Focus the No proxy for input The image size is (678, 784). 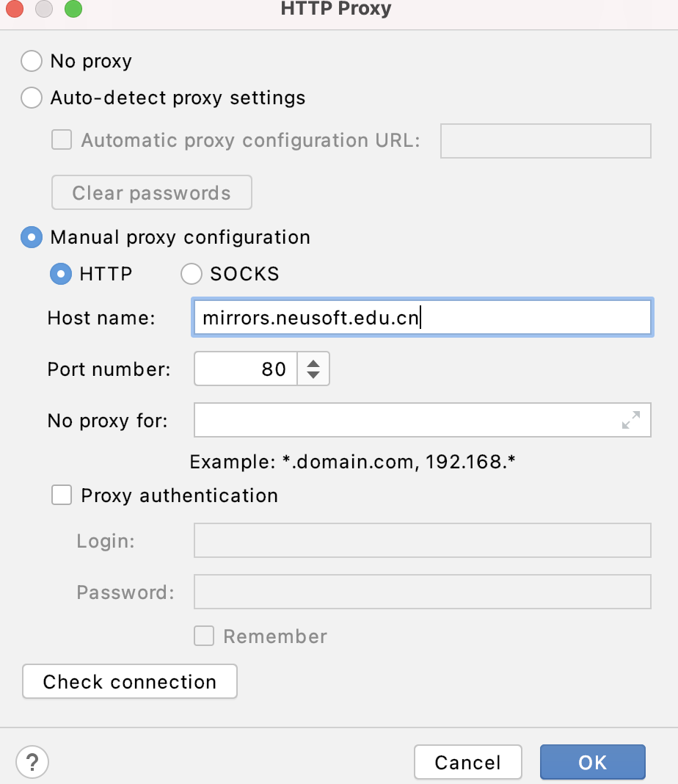click(404, 420)
